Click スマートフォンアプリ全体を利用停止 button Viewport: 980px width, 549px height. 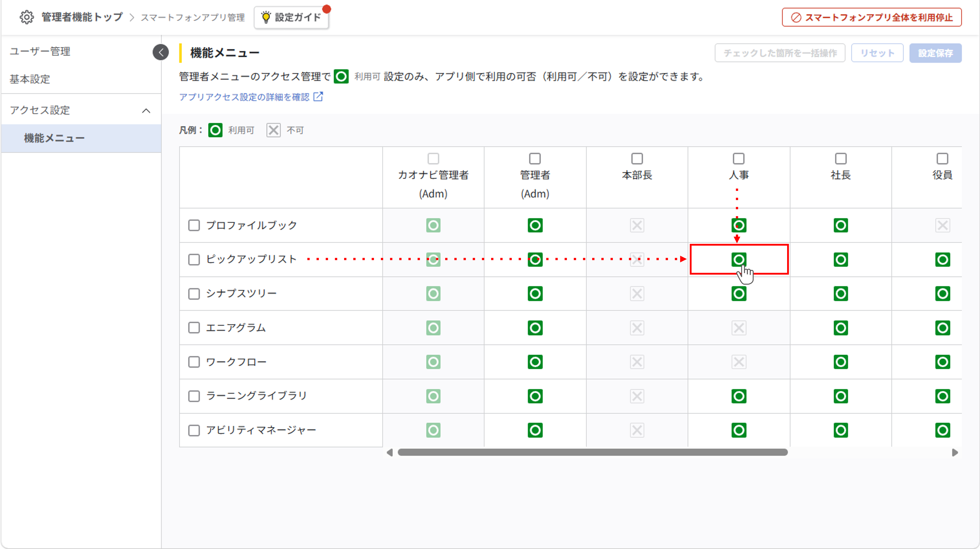point(872,18)
